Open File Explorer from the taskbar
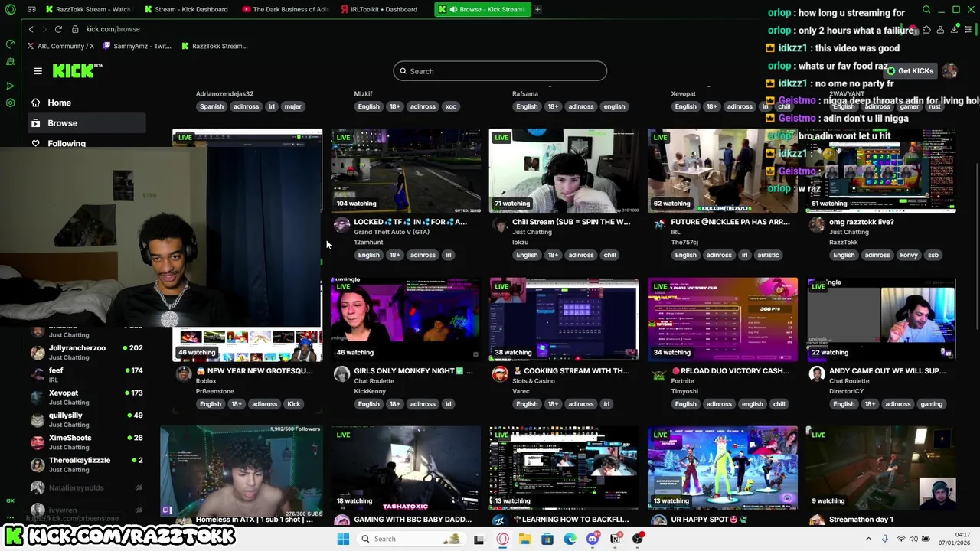980x551 pixels. tap(525, 539)
